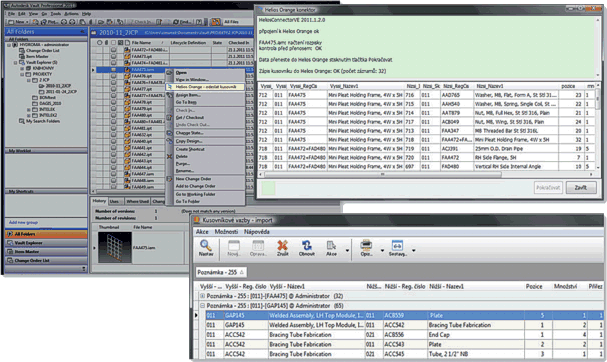Click the Nastav magnifier icon in import window
Image resolution: width=607 pixels, height=362 pixels.
(205, 246)
